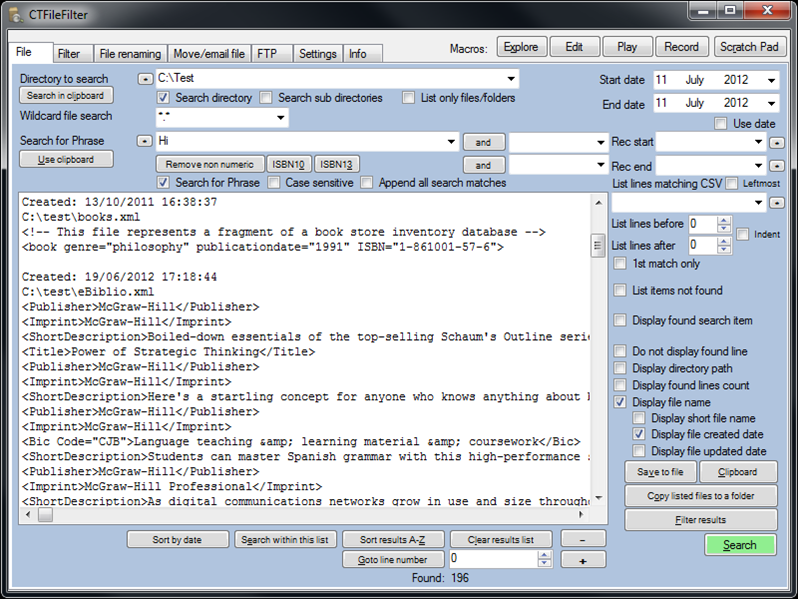Switch to the Filter tab
Image resolution: width=798 pixels, height=599 pixels.
pyautogui.click(x=69, y=54)
